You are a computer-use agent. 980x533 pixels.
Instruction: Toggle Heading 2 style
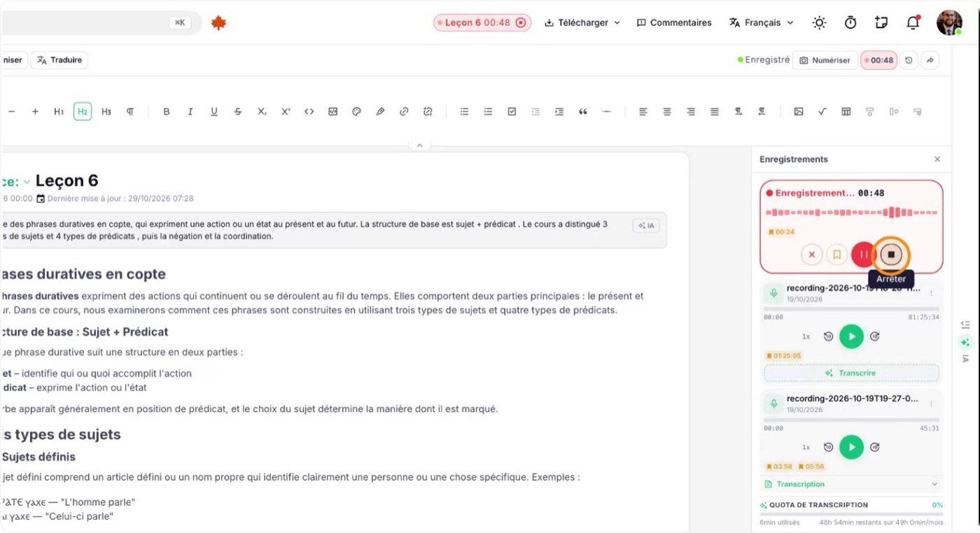click(x=83, y=112)
